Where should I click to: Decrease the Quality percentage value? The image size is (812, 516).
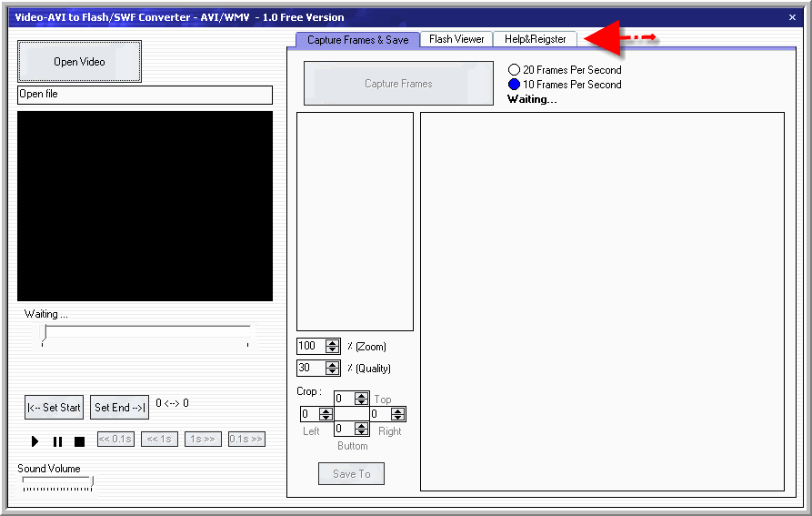[332, 371]
